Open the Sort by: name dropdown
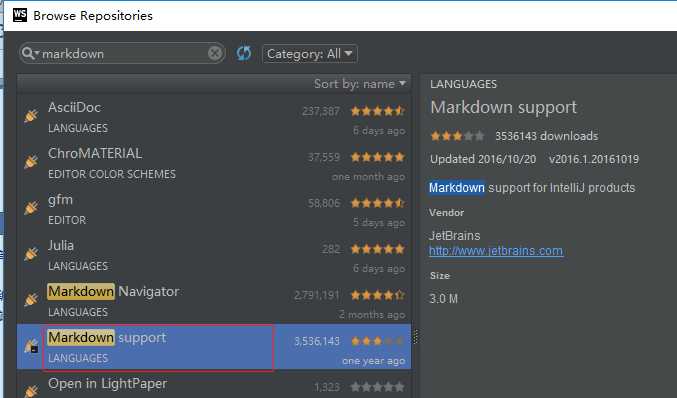The image size is (677, 398). click(x=360, y=84)
